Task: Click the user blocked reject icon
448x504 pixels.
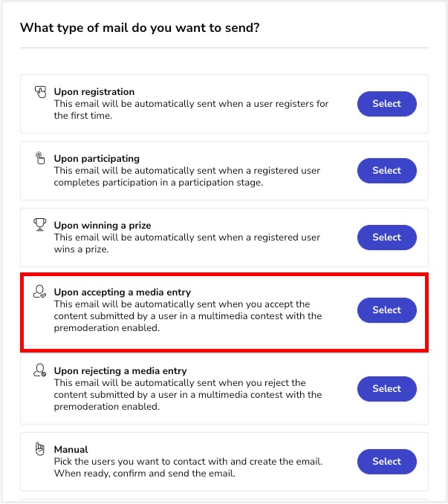Action: click(x=40, y=370)
